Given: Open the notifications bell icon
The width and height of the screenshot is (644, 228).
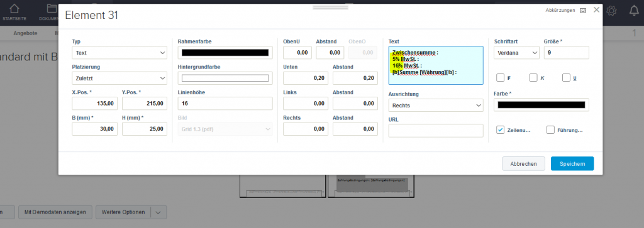Looking at the screenshot, I should pos(634,11).
